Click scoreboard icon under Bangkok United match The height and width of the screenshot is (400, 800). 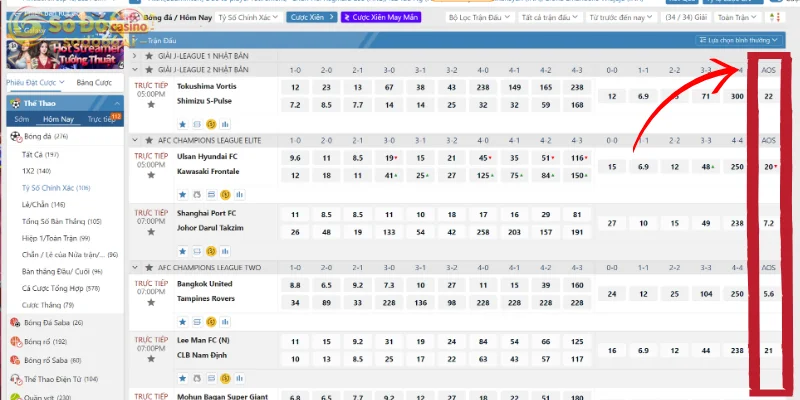point(197,320)
